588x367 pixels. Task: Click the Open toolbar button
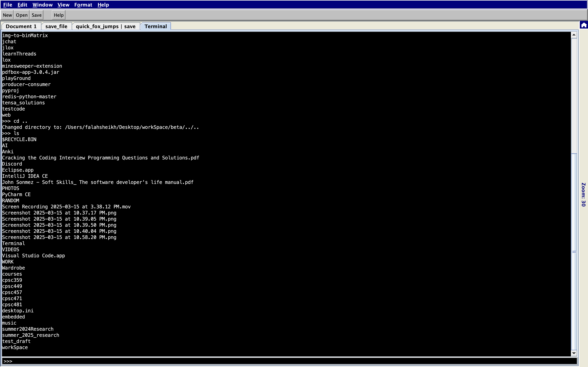[x=21, y=15]
